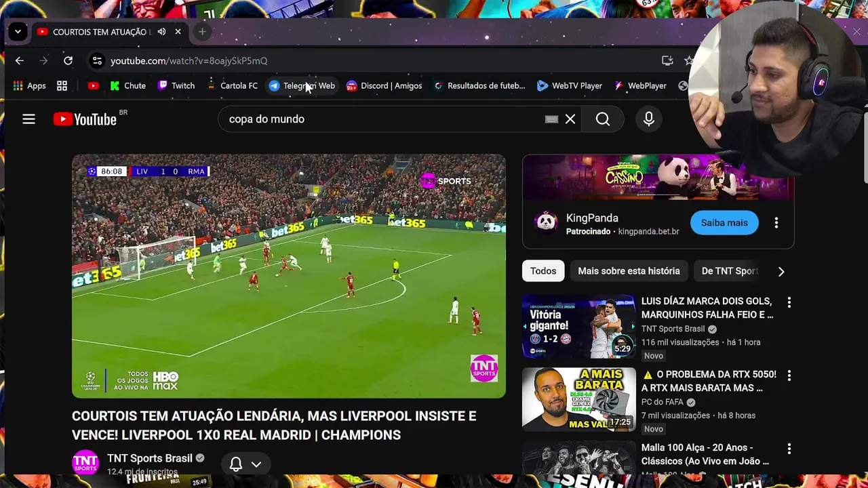Click the KingPanda panda avatar icon
This screenshot has width=868, height=488.
coord(546,222)
